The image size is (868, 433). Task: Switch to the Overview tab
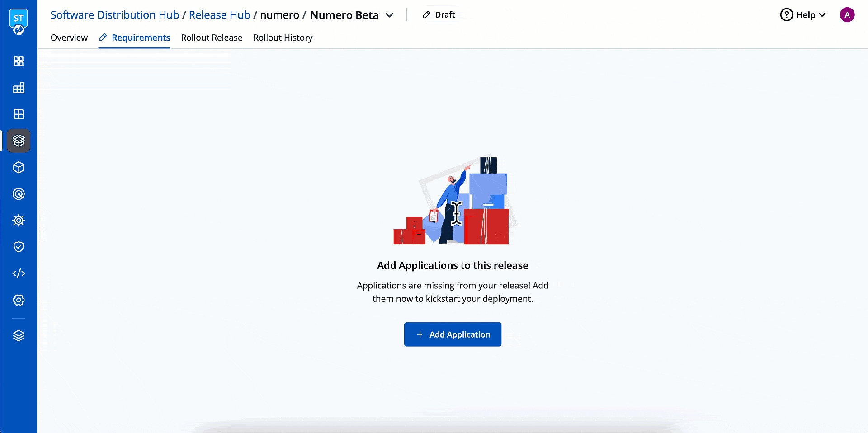69,38
